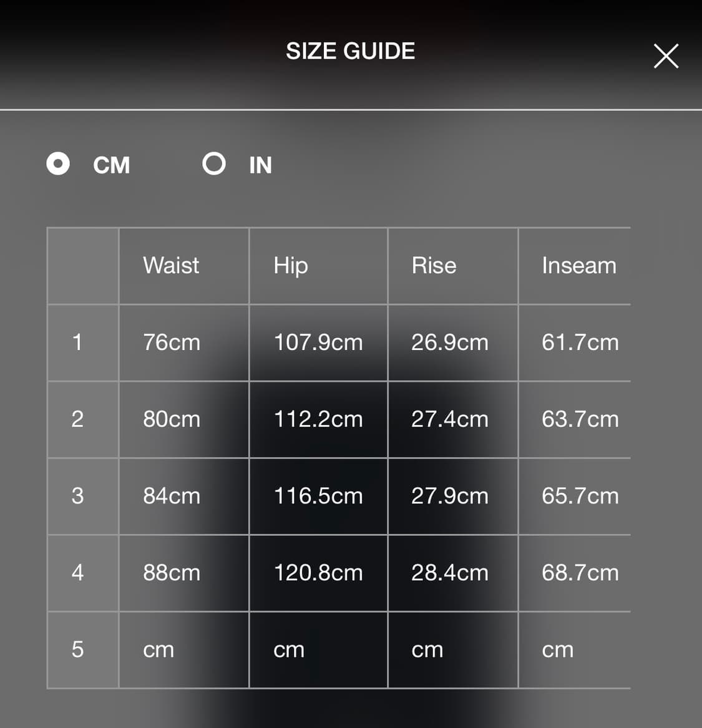The image size is (702, 728).
Task: Click the Rise column header
Action: tap(434, 266)
